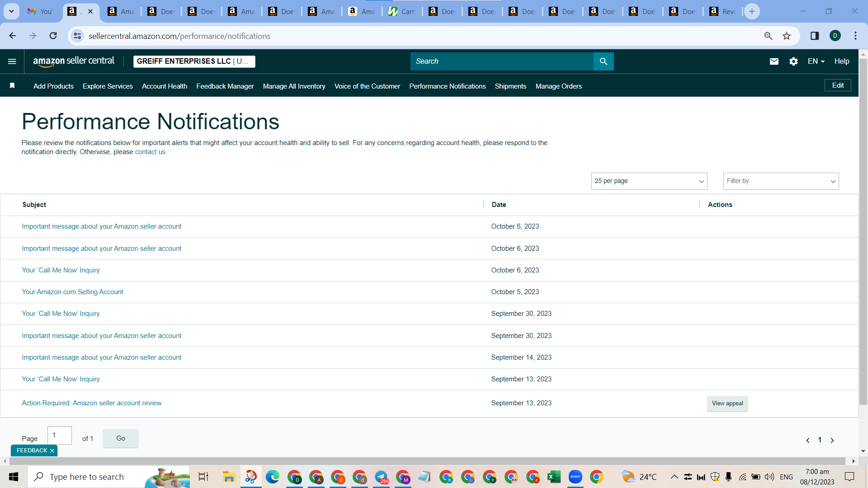Open the hamburger navigation menu
The height and width of the screenshot is (488, 868).
[12, 61]
